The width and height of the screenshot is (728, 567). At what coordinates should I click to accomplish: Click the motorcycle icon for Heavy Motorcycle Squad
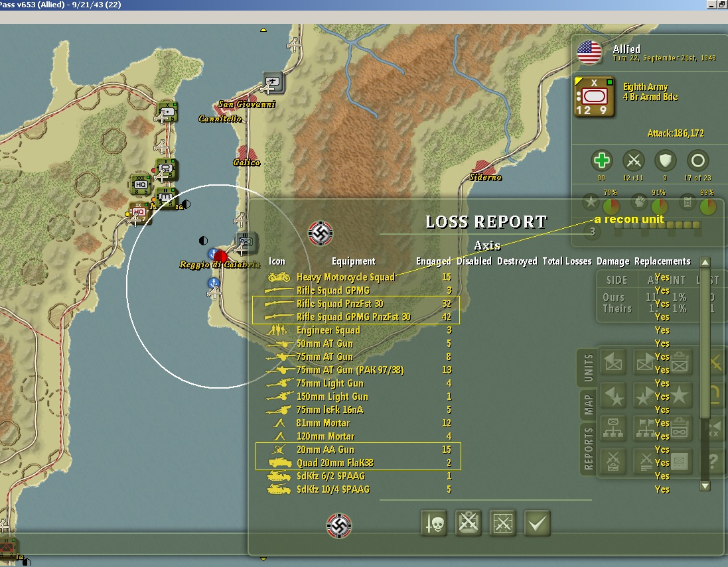point(279,277)
